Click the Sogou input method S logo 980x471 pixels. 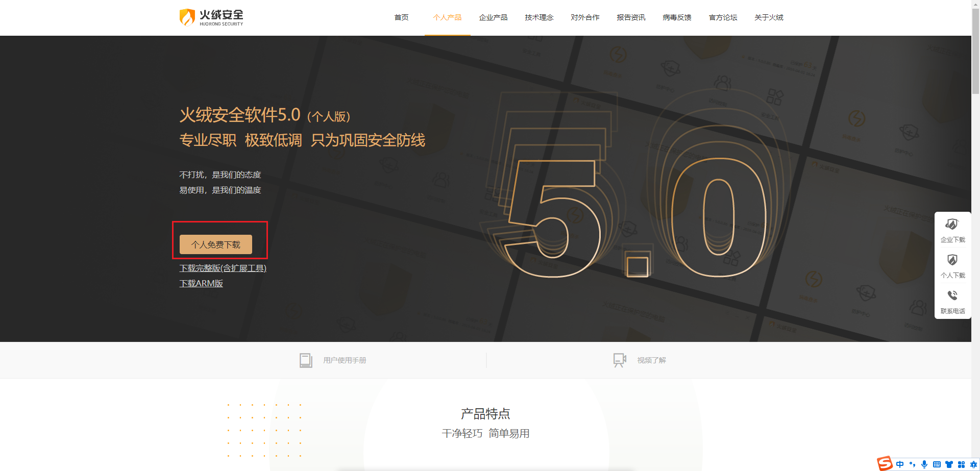pos(885,463)
